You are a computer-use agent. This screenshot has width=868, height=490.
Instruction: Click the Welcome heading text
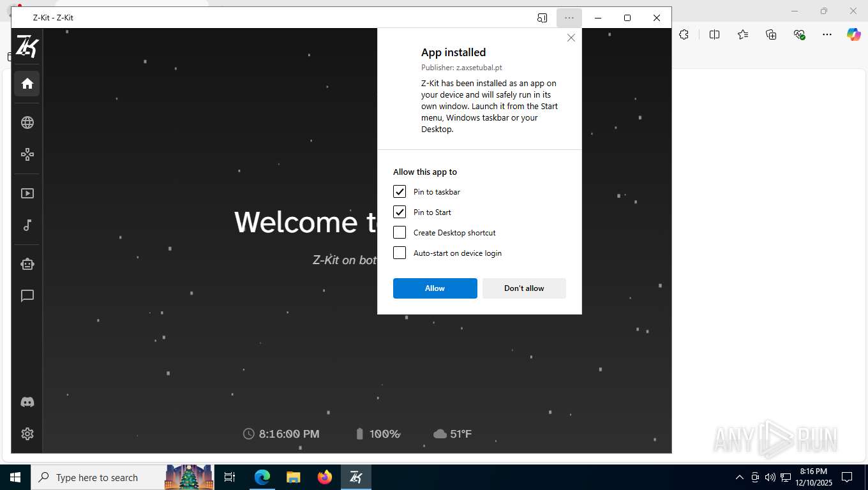coord(306,222)
